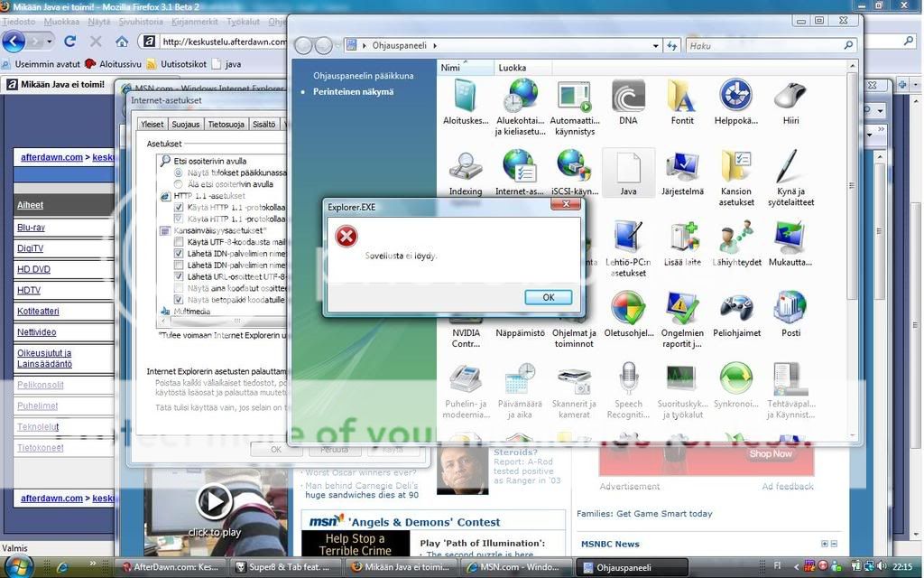This screenshot has width=924, height=578.
Task: Open the Helppokäyttökeskus icon
Action: point(736,102)
